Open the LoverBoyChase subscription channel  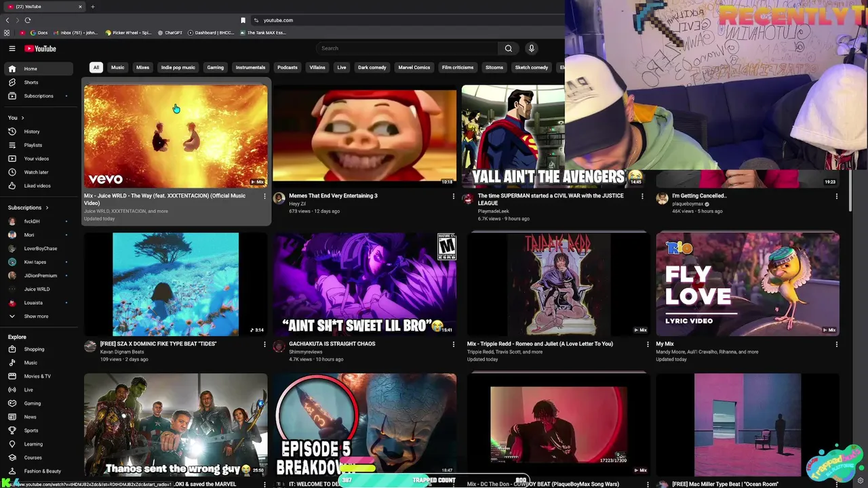pyautogui.click(x=39, y=249)
